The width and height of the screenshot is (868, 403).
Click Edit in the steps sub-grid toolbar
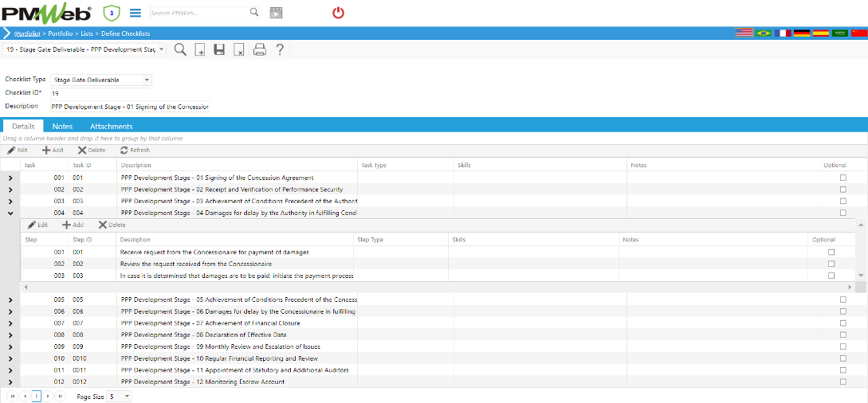point(37,225)
